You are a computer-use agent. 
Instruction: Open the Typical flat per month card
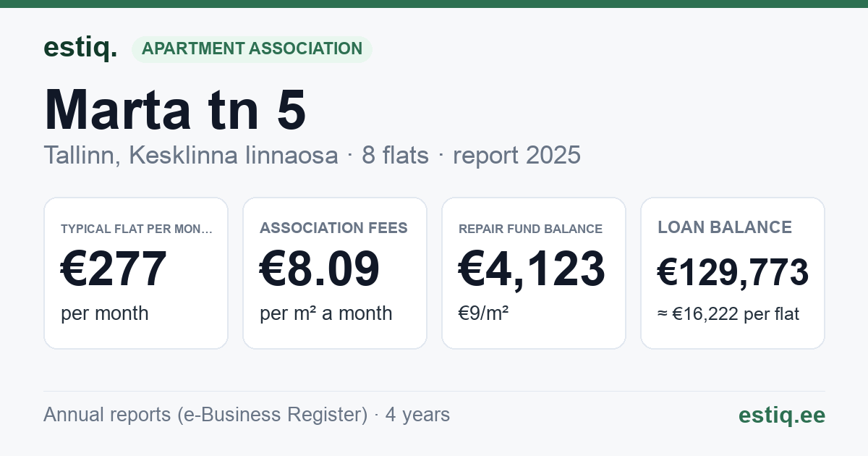click(136, 273)
